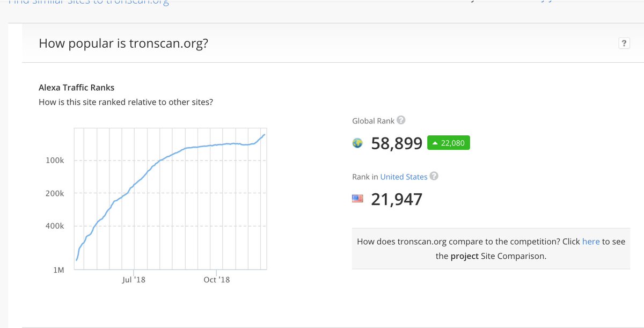Follow the 'here' site comparison link
Screen dimensions: 644x328
pyautogui.click(x=591, y=242)
